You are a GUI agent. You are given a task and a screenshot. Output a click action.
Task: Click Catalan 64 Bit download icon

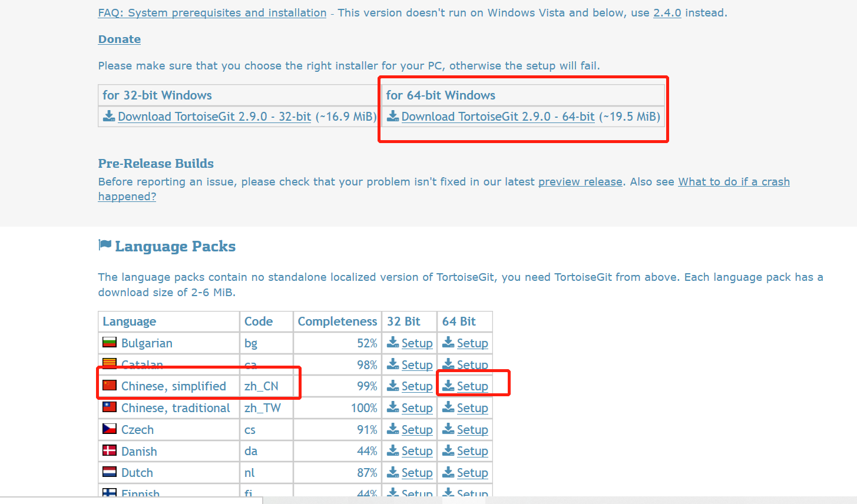coord(448,364)
